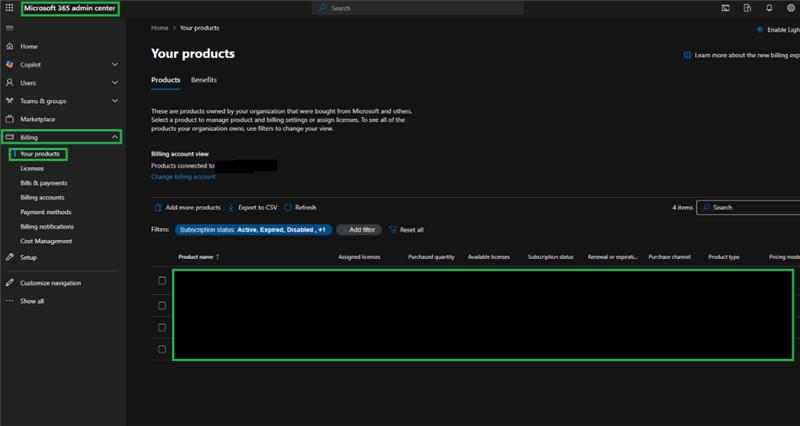This screenshot has height=426, width=800.
Task: Open the app launcher waffle icon
Action: 9,8
